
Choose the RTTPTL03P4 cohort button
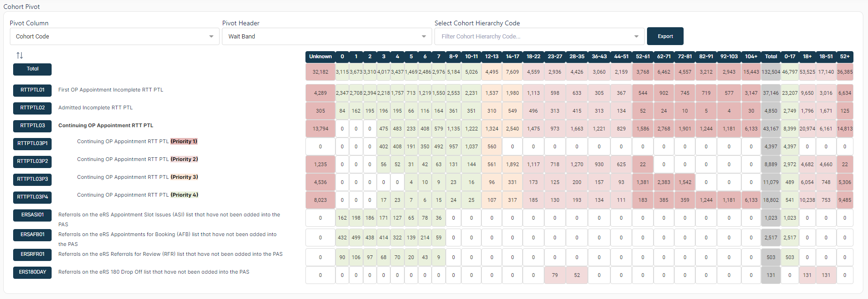[32, 197]
